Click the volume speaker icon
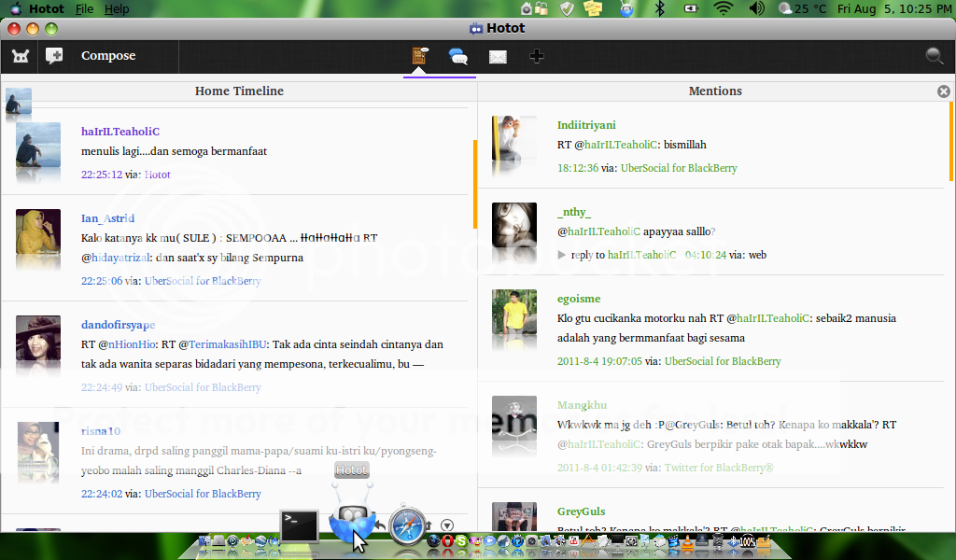Viewport: 956px width, 560px height. point(756,8)
